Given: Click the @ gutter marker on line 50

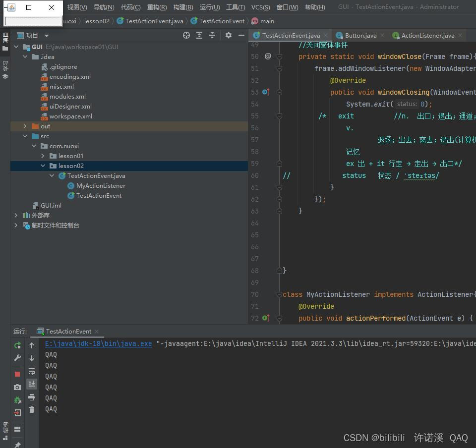Looking at the screenshot, I should click(x=268, y=56).
